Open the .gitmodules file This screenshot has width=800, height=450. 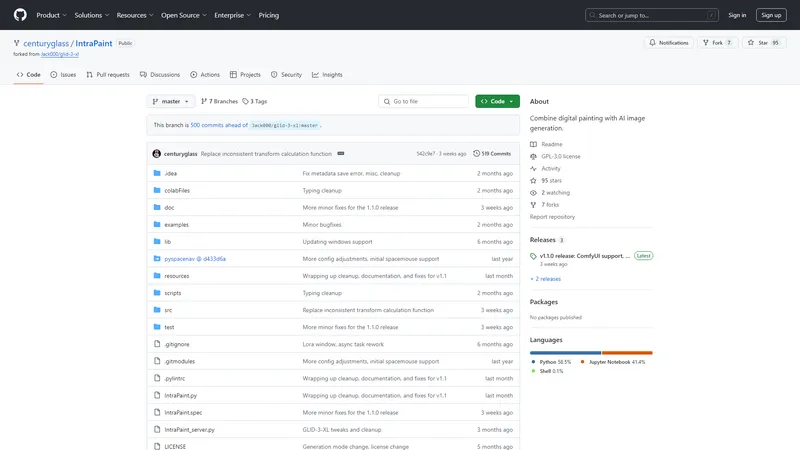(x=180, y=361)
